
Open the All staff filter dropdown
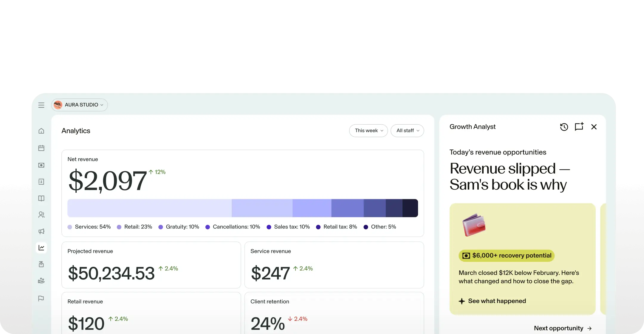tap(407, 131)
